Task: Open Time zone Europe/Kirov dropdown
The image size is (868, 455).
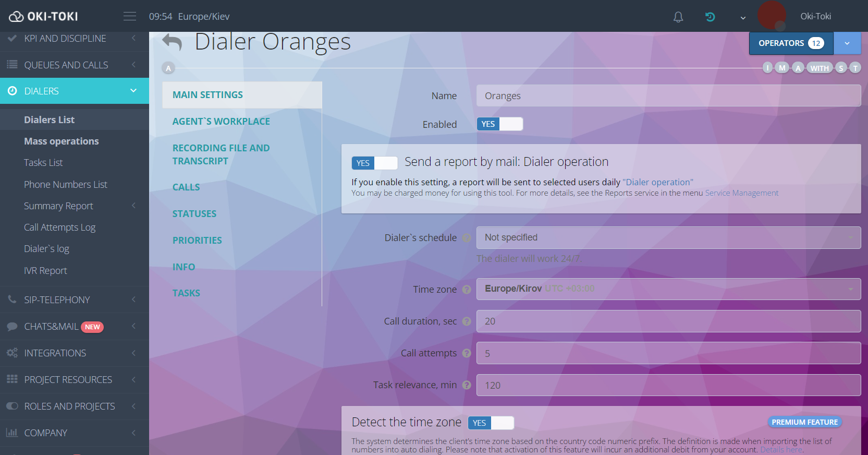Action: 668,289
